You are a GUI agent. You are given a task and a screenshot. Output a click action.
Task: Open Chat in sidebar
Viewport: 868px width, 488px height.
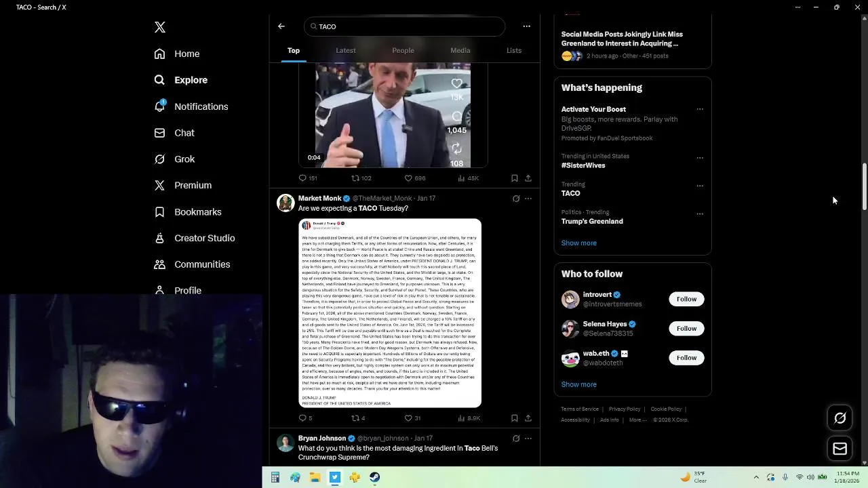tap(174, 133)
